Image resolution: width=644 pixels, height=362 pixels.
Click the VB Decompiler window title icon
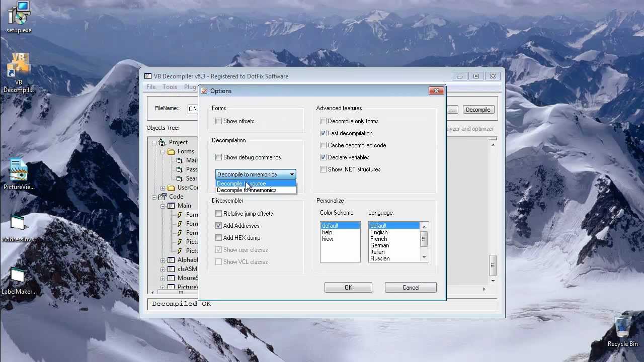(148, 76)
